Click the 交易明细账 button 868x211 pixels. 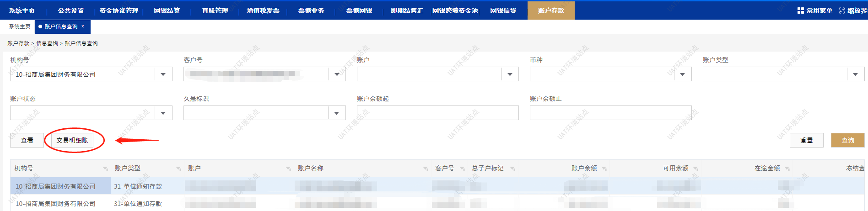click(72, 140)
